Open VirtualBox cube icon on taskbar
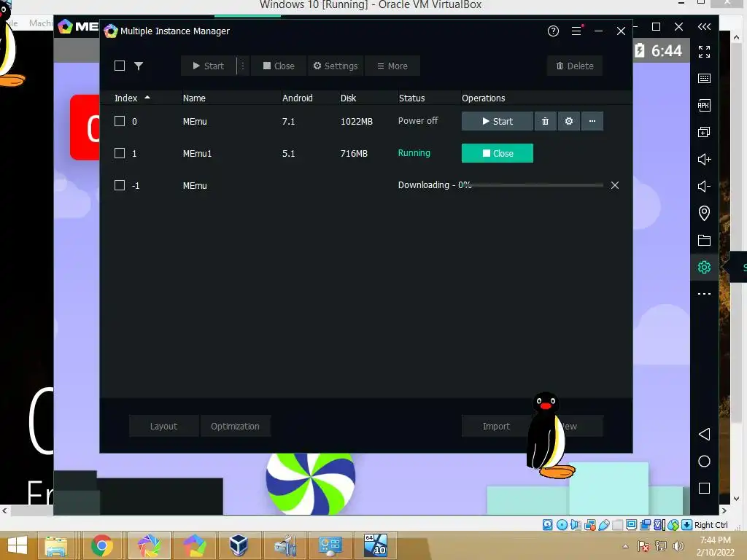This screenshot has width=747, height=560. pyautogui.click(x=239, y=545)
